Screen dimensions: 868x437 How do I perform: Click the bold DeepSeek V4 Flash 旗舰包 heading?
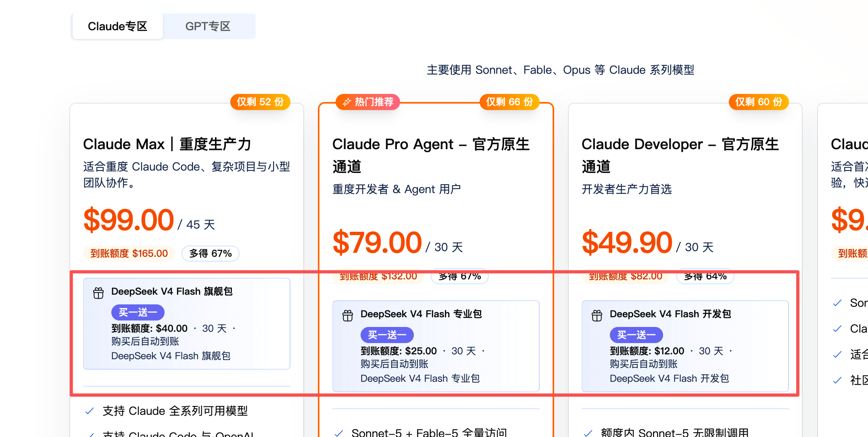[x=172, y=291]
